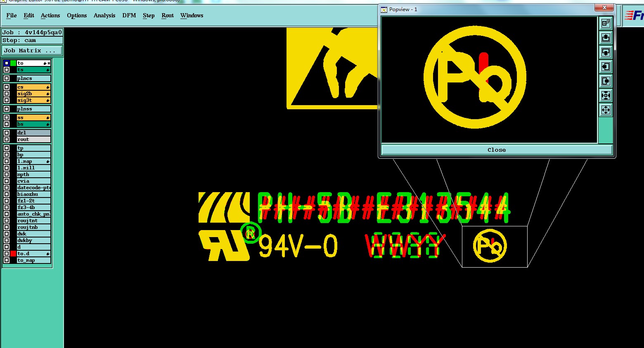
Task: Select the ts layer name
Action: 33,70
